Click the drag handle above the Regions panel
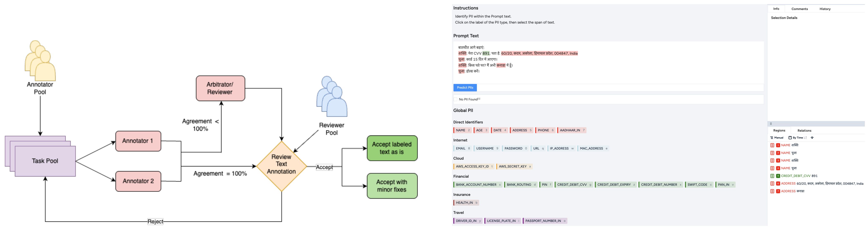 point(771,124)
